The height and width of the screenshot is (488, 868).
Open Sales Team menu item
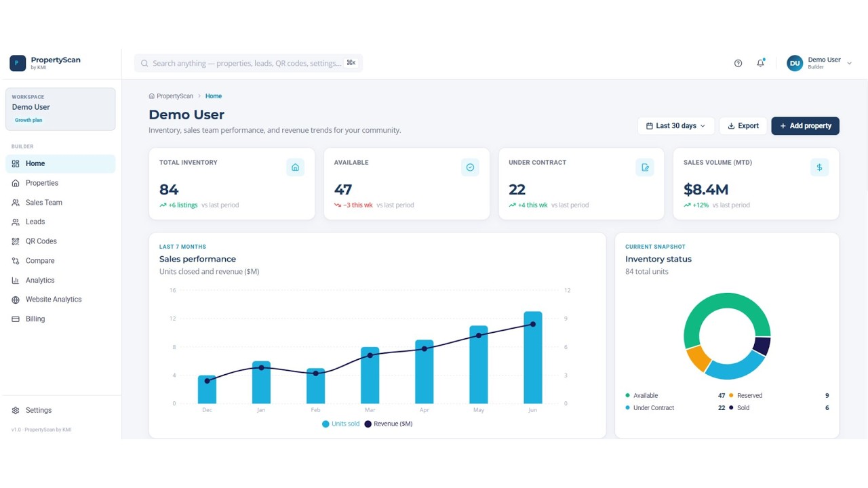[x=60, y=203]
